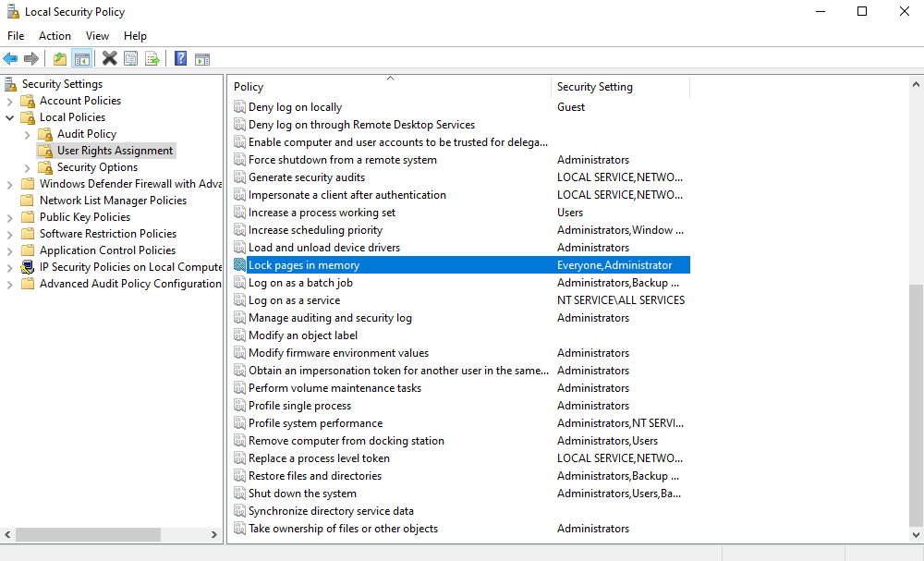Click the Security Options folder icon
This screenshot has height=561, width=924.
45,167
